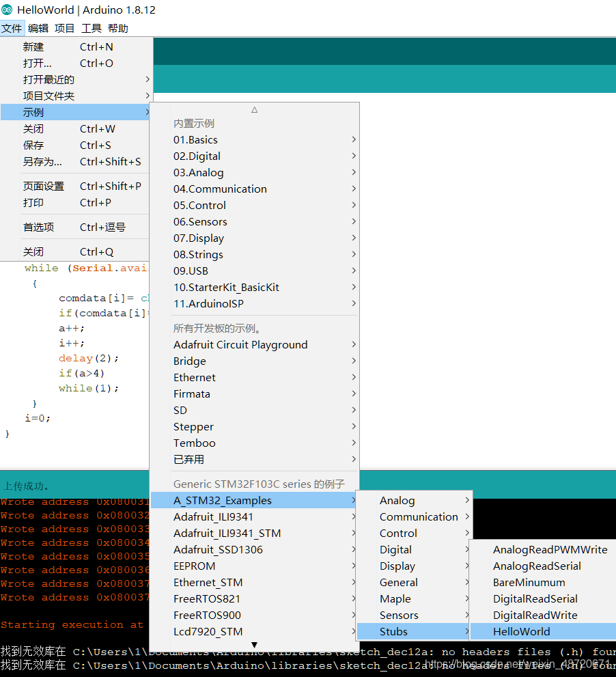Choose 打开... from the file menu

76,63
